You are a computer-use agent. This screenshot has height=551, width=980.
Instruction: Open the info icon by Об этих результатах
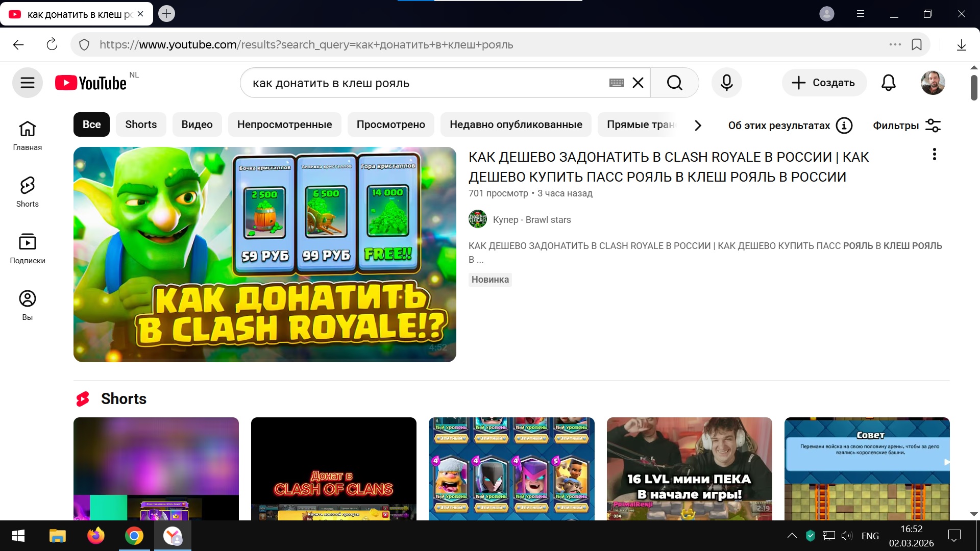(x=844, y=126)
